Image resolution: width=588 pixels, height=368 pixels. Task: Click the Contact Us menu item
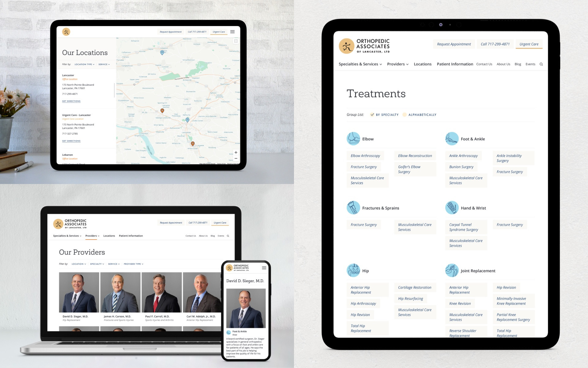tap(484, 64)
